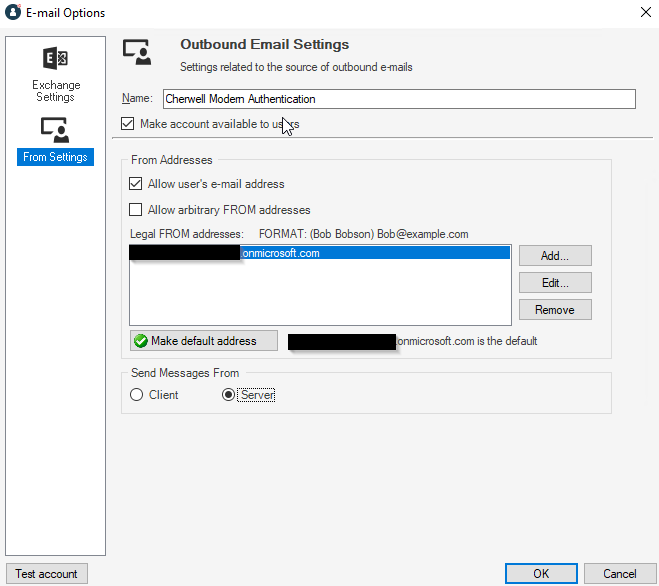Confirm settings with the OK button

point(540,574)
